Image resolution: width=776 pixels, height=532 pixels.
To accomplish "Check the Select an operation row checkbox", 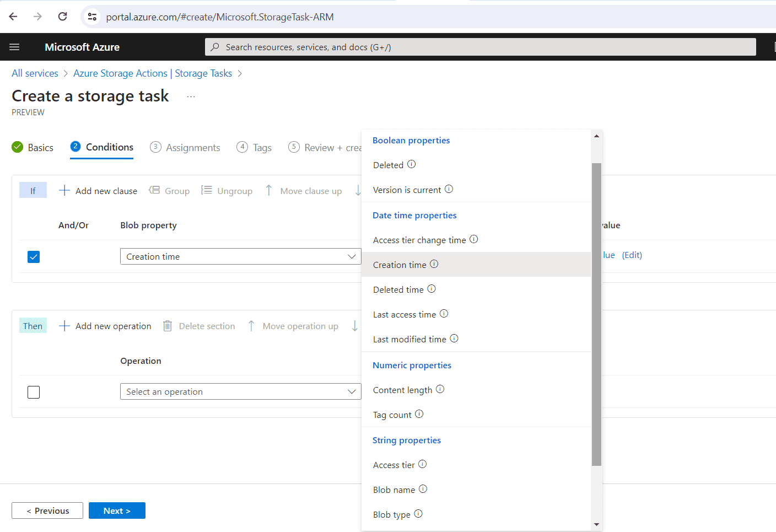I will pos(34,392).
